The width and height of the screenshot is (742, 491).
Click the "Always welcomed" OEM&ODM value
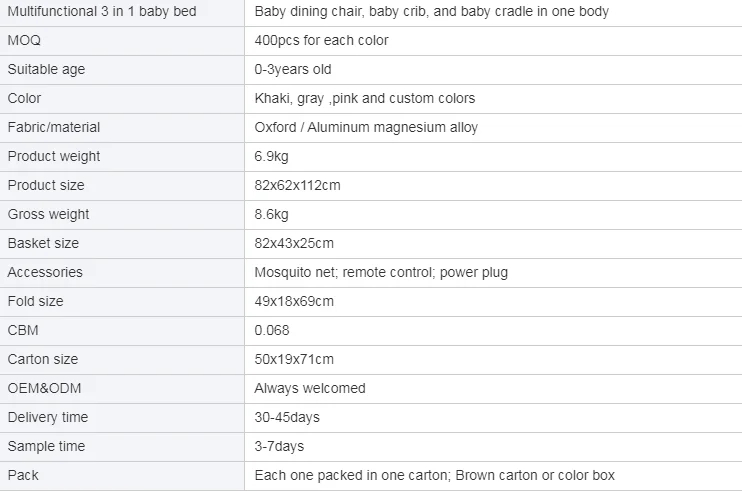310,389
